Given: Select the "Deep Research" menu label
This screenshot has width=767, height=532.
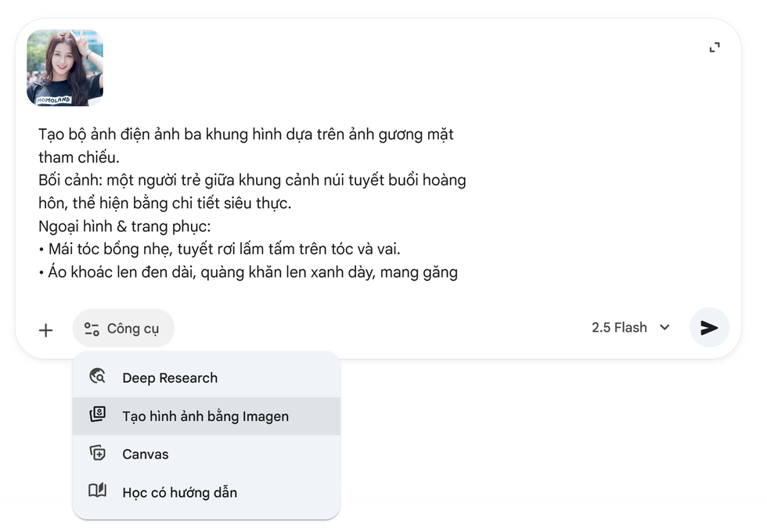Looking at the screenshot, I should point(170,378).
